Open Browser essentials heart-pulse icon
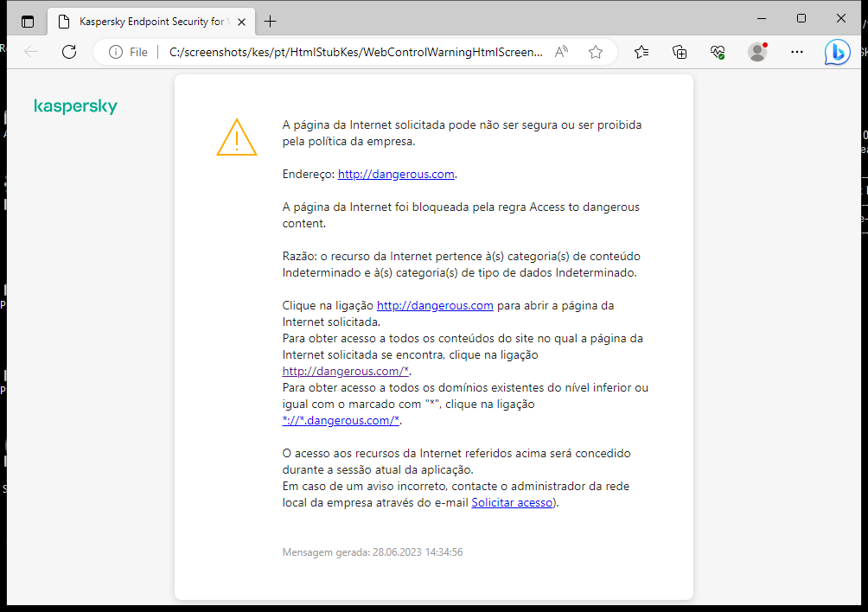Image resolution: width=868 pixels, height=612 pixels. point(718,52)
